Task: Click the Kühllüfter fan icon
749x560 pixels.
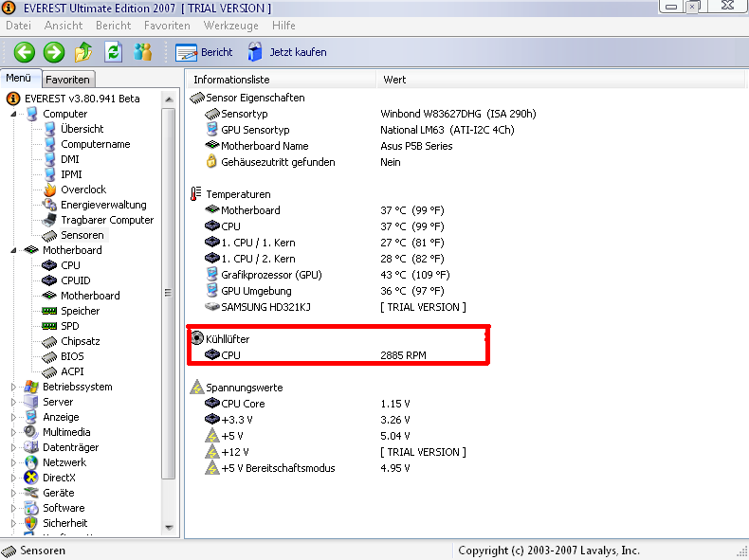Action: (197, 338)
